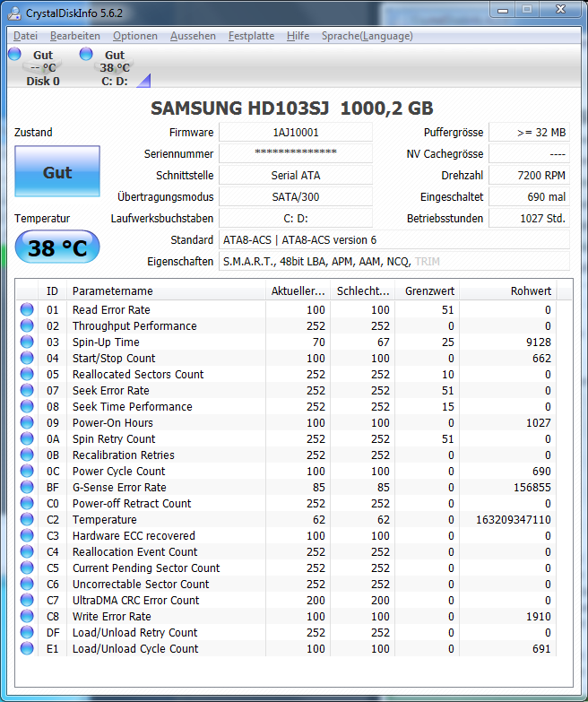Screen dimensions: 588x702
Task: Open the Hilfe menu
Action: point(298,36)
